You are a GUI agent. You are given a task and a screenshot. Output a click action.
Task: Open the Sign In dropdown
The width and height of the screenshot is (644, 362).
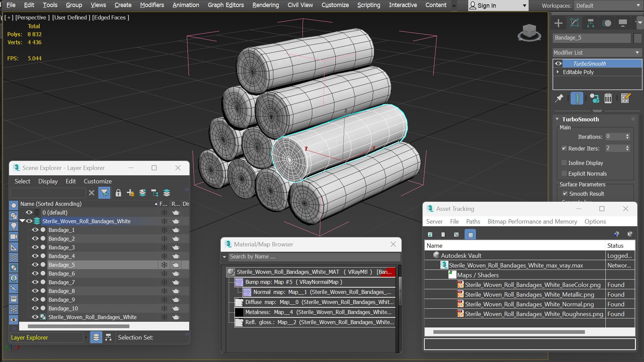(x=498, y=6)
